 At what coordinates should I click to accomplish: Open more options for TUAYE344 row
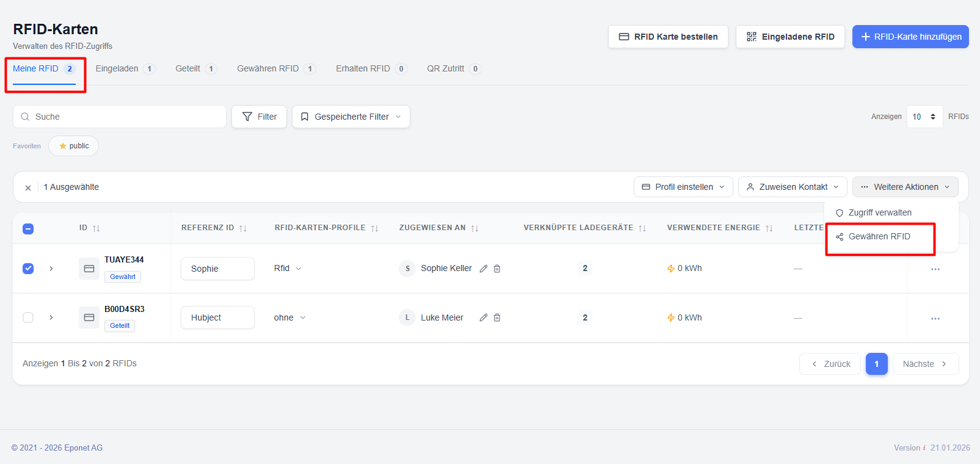pos(935,269)
